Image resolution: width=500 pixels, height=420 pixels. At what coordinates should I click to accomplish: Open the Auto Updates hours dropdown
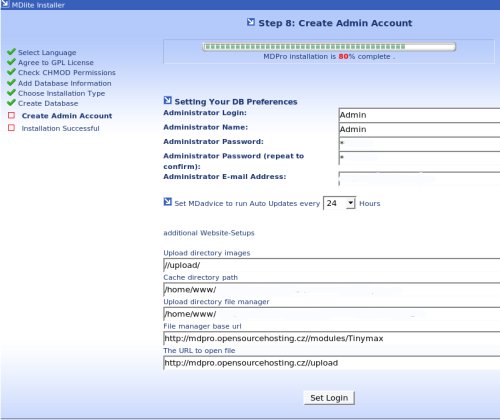(339, 203)
